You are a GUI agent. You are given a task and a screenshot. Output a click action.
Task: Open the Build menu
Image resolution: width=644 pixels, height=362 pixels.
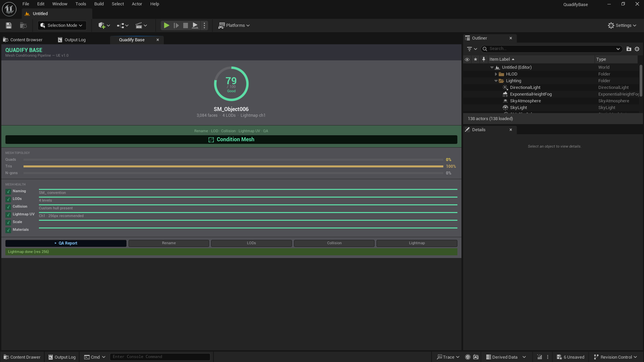click(99, 4)
